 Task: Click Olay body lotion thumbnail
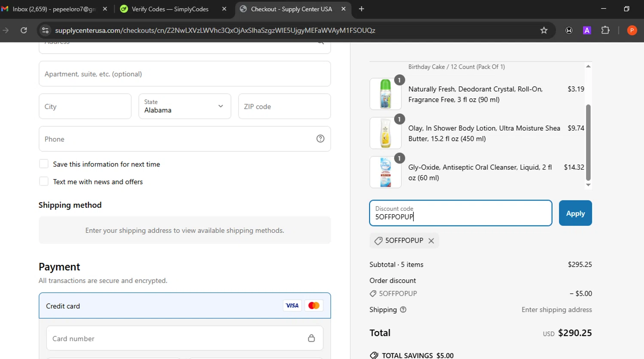point(386,133)
